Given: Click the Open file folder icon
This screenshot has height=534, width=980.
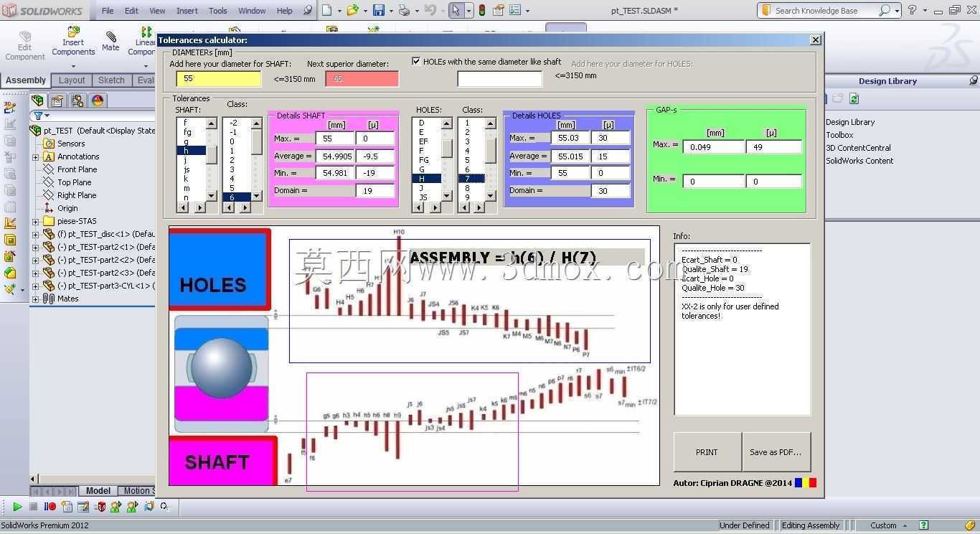Looking at the screenshot, I should pos(352,10).
